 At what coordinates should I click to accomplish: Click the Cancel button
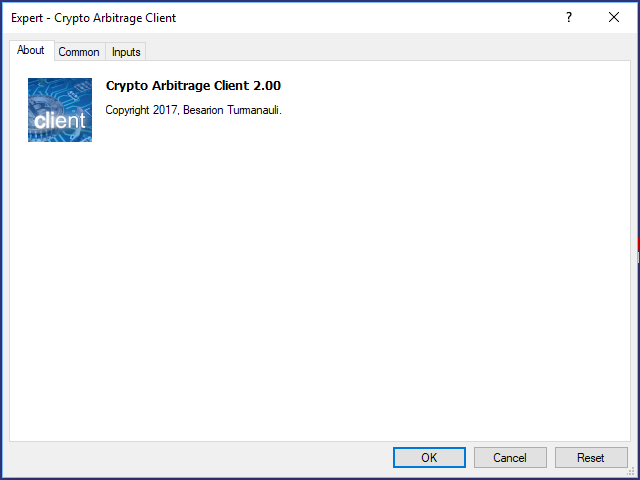click(510, 458)
